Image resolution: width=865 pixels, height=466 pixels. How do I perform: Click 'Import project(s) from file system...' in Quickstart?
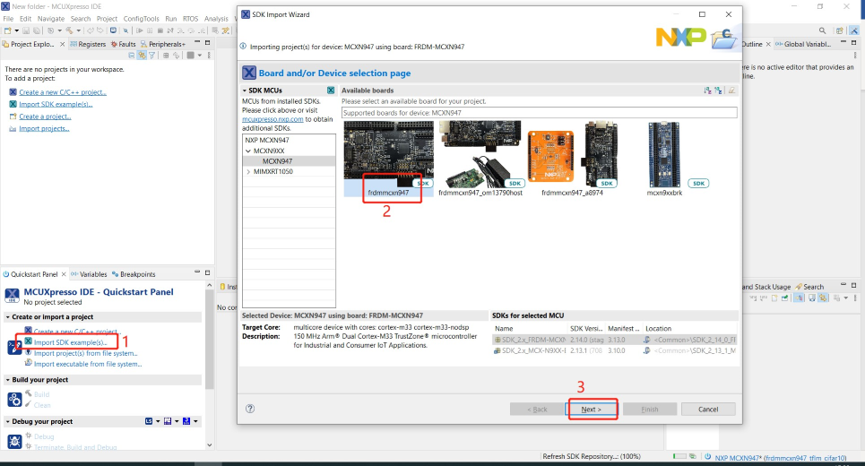pos(86,353)
